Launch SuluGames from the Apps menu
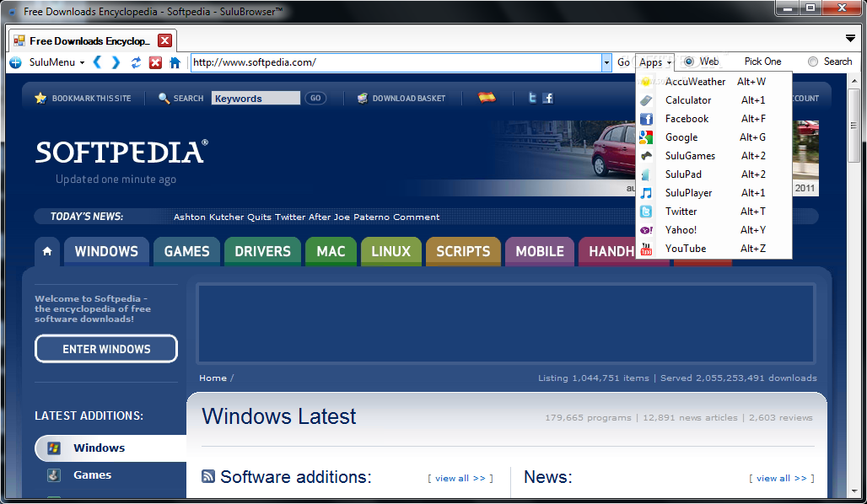The width and height of the screenshot is (867, 504). (x=714, y=156)
